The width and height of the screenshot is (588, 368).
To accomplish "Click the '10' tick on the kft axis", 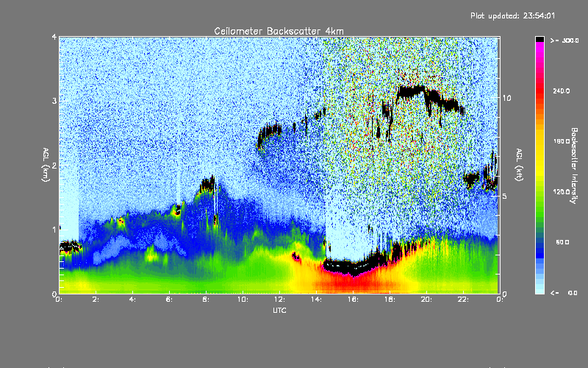I will (x=506, y=98).
